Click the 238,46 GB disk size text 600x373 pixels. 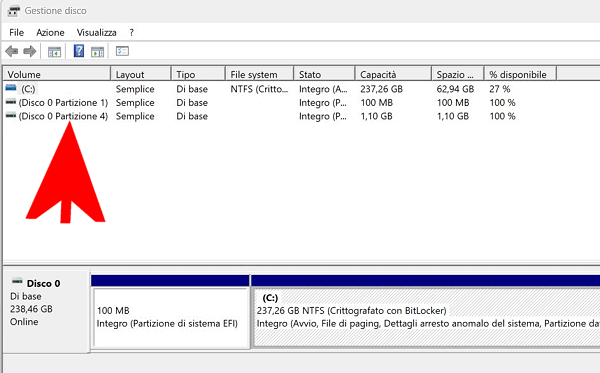coord(31,309)
